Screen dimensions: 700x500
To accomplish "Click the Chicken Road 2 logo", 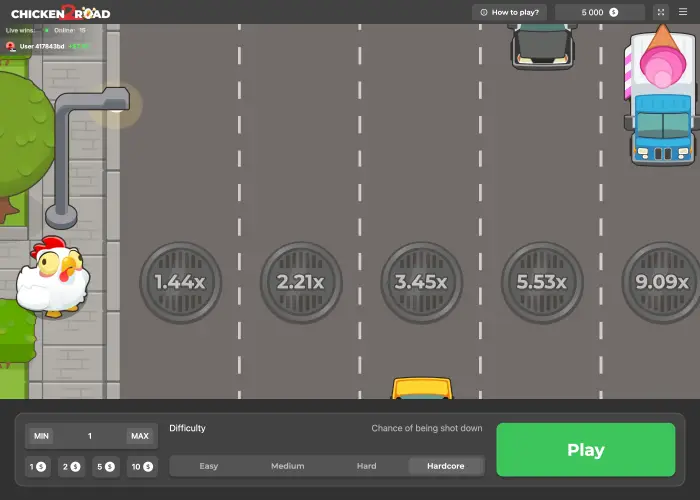I will point(61,12).
